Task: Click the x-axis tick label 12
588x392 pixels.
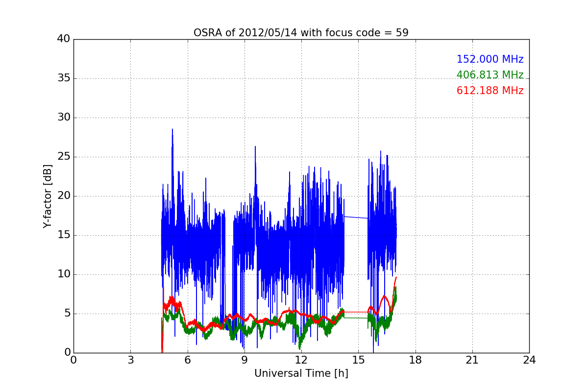Action: (301, 360)
